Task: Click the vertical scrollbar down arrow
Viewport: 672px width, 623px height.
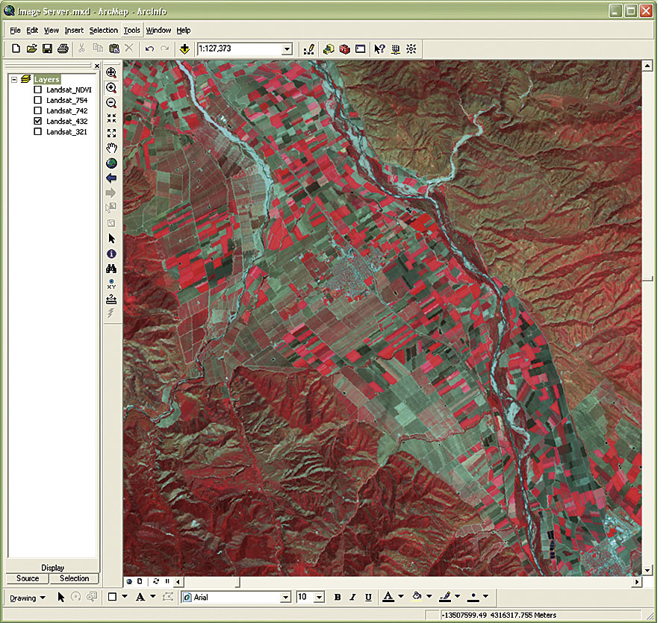Action: pyautogui.click(x=647, y=570)
